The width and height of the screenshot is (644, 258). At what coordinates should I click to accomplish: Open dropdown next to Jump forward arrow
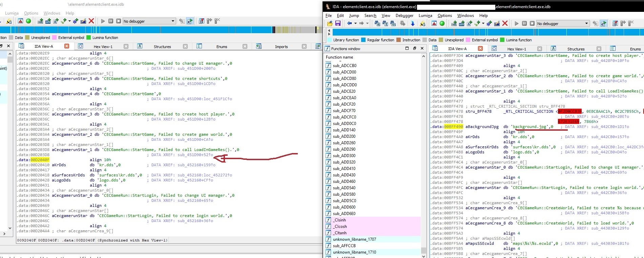point(368,23)
